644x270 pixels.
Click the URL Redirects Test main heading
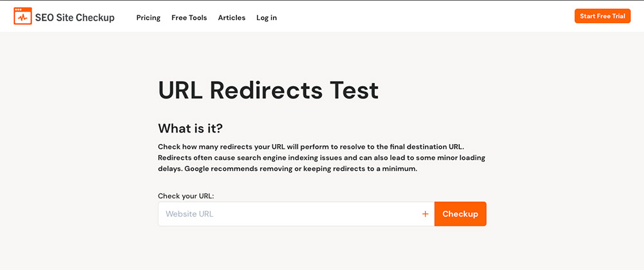[268, 91]
